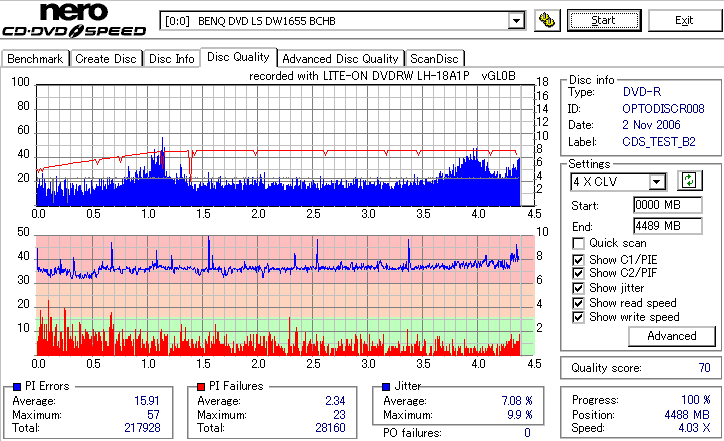This screenshot has width=724, height=441.
Task: Click the green refresh speed icon
Action: [689, 180]
